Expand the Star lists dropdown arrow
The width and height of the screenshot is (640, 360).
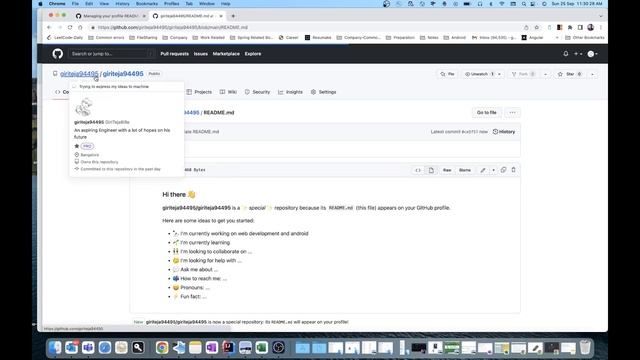click(x=592, y=74)
